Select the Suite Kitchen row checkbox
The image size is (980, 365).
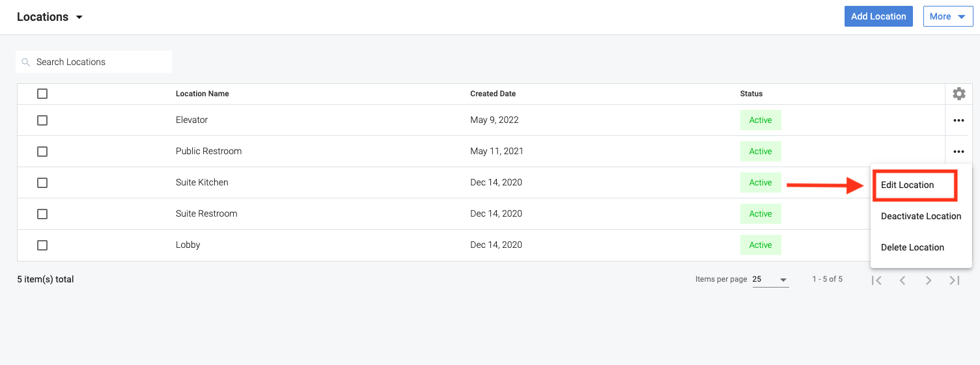click(42, 183)
